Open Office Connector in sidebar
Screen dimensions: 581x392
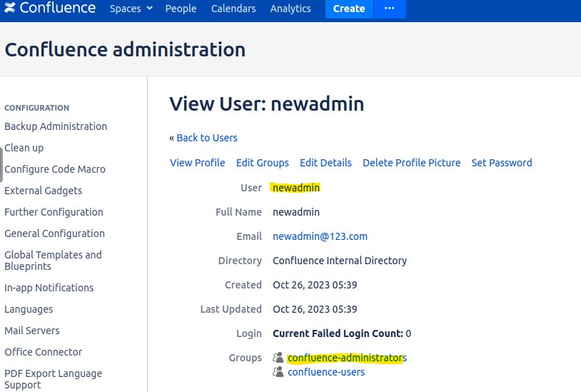click(44, 352)
